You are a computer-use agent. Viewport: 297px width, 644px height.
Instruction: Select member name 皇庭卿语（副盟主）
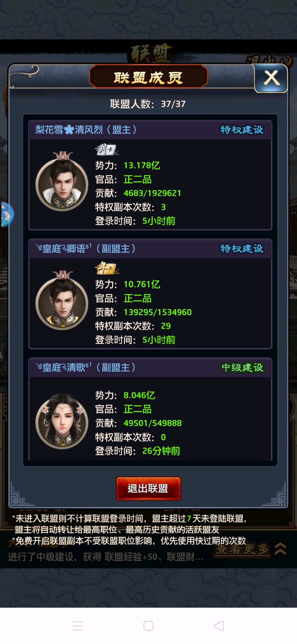(86, 249)
